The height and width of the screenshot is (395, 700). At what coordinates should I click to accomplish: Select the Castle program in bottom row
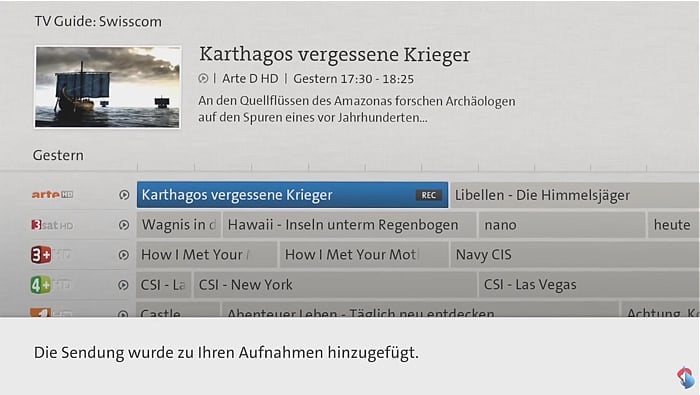click(179, 310)
